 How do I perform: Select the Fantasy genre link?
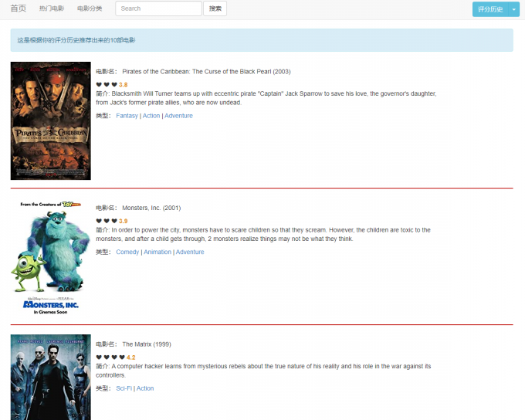coord(127,116)
